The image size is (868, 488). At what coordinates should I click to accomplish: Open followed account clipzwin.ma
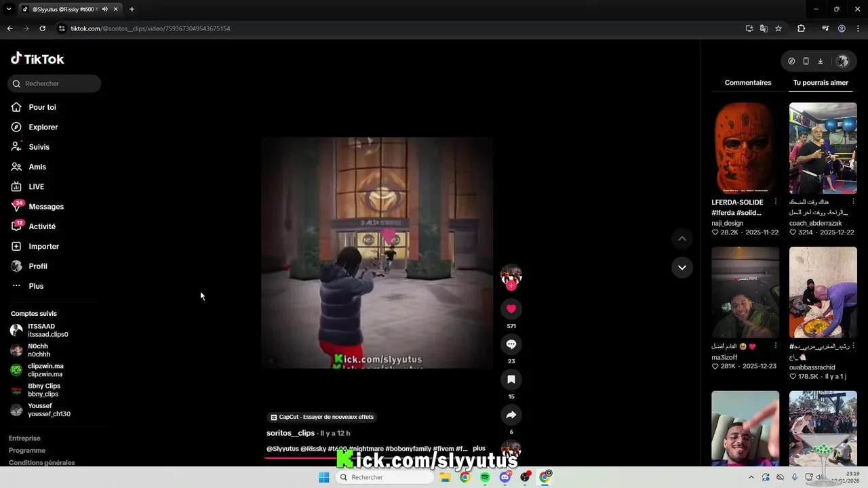click(37, 370)
